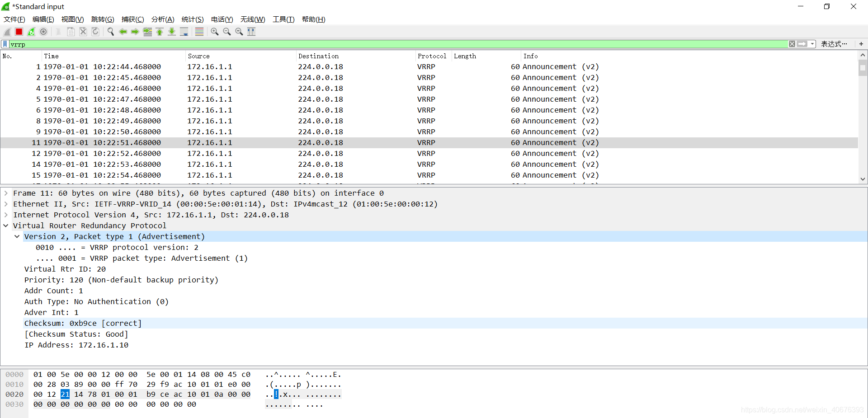Open the 表达式 expression dialog
This screenshot has width=868, height=418.
834,44
